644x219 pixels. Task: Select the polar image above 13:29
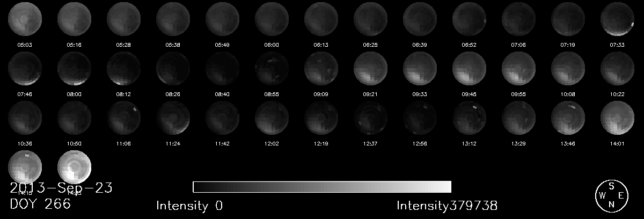pyautogui.click(x=519, y=118)
